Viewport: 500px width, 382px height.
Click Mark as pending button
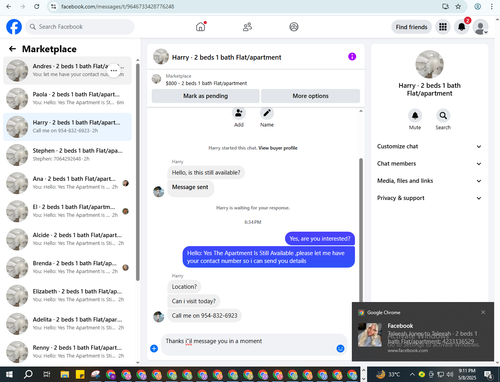[205, 96]
